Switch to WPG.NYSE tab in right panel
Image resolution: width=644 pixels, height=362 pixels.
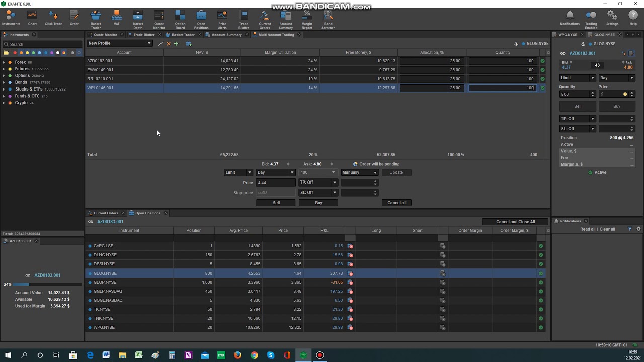pyautogui.click(x=568, y=35)
